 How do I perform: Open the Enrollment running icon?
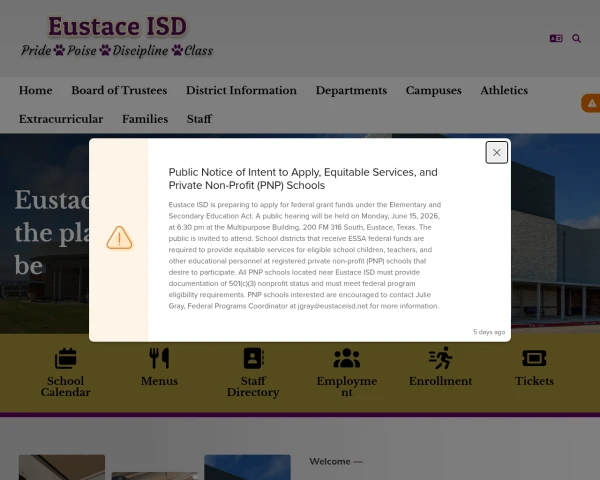tap(440, 358)
